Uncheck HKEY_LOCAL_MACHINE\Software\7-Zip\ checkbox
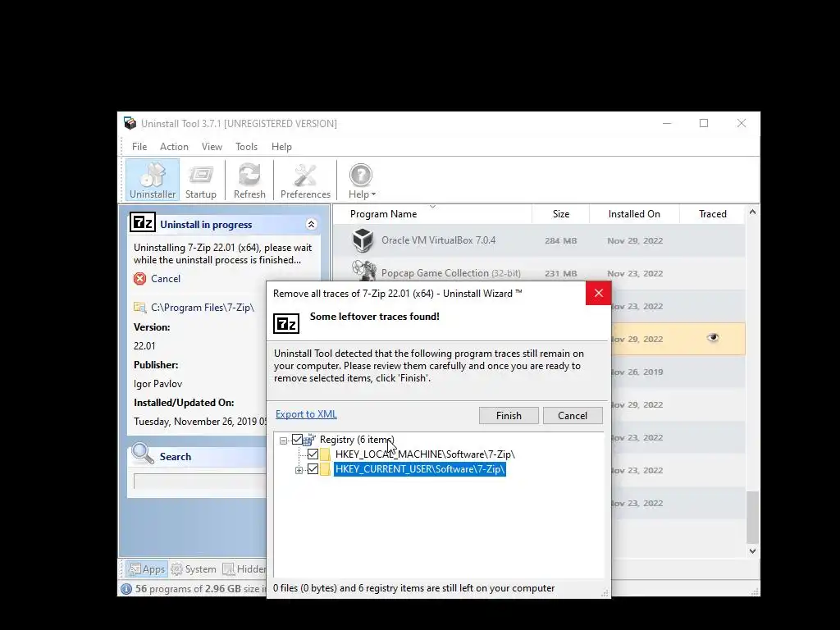The height and width of the screenshot is (630, 840). 313,454
